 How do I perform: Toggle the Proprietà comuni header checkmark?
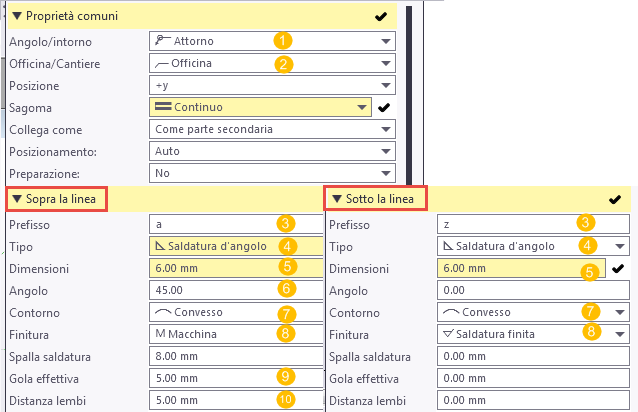[381, 17]
